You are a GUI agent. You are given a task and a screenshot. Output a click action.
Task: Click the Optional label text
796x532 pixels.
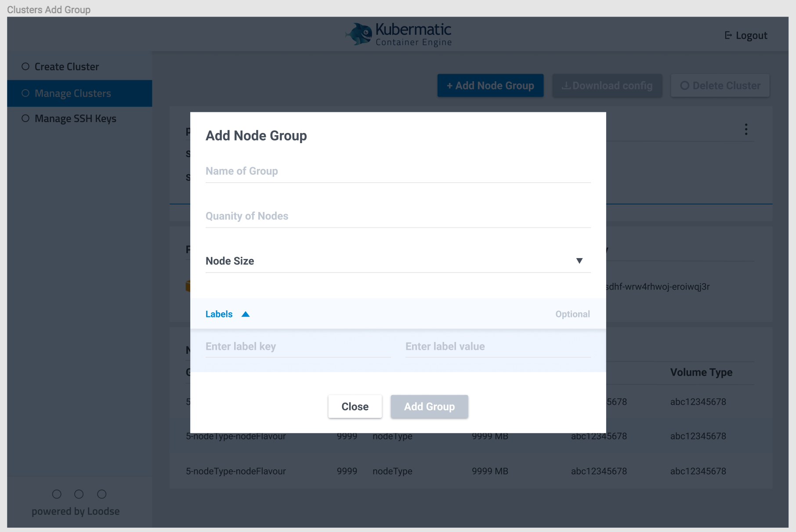(x=572, y=314)
